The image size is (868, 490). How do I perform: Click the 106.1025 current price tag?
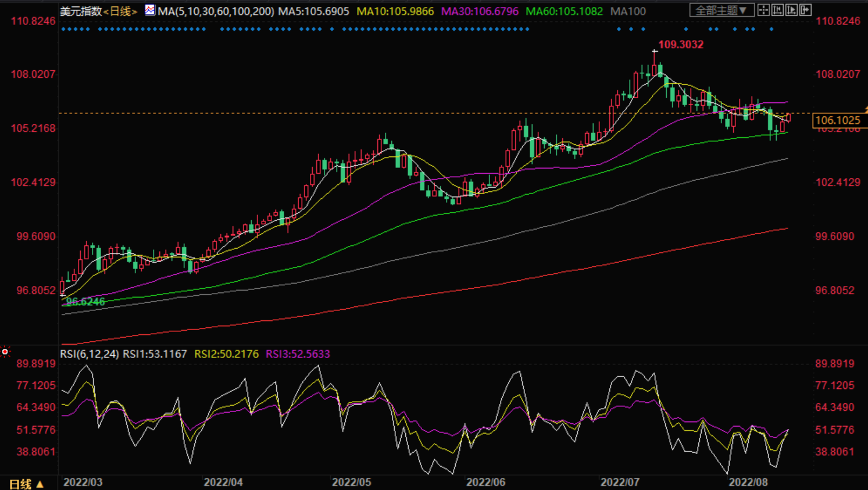point(837,120)
